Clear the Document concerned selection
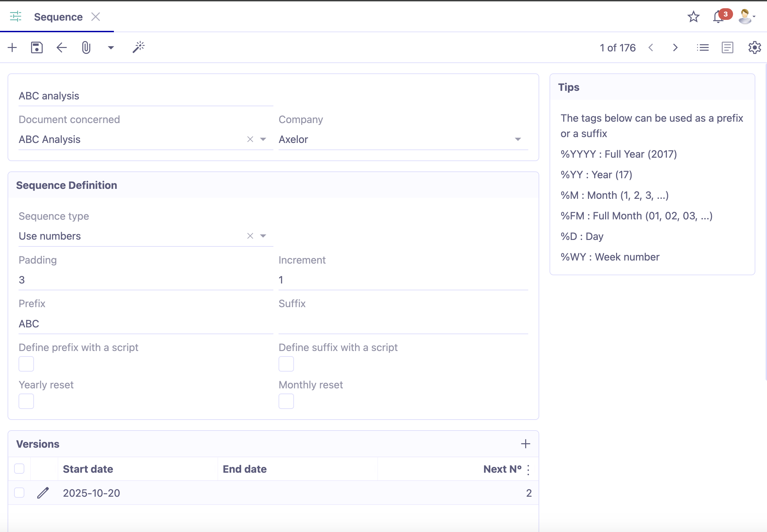767x532 pixels. 250,139
